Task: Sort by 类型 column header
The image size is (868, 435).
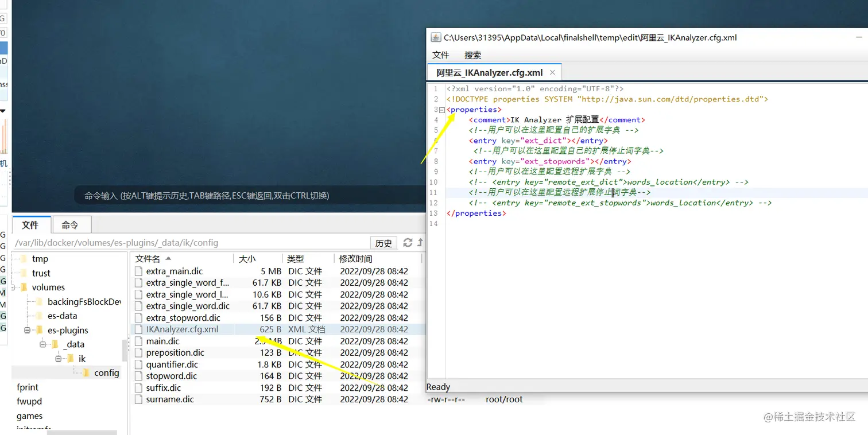Action: click(308, 259)
